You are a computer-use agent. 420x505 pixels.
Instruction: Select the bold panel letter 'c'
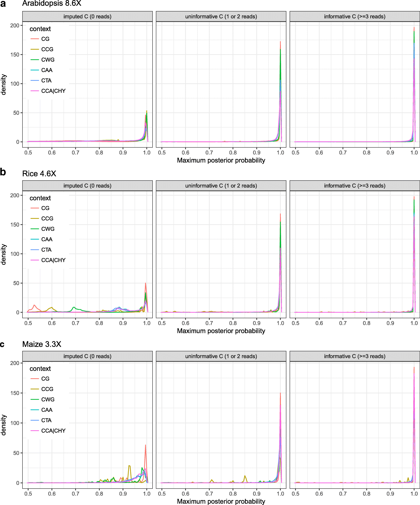pos(2,344)
